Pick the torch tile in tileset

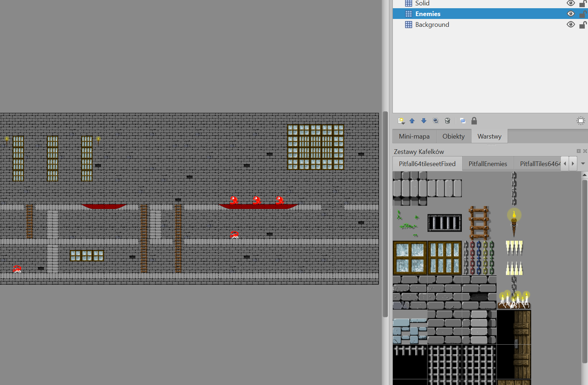[514, 222]
